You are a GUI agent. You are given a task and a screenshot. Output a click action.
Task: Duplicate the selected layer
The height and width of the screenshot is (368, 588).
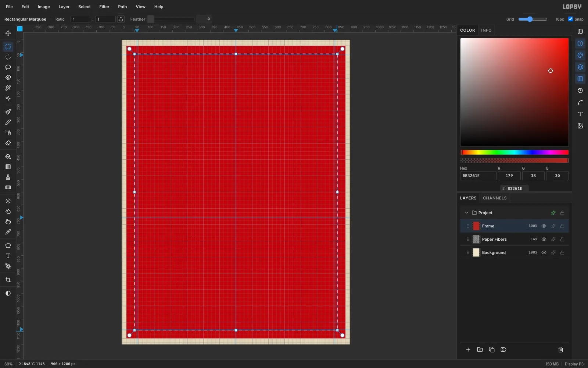click(x=492, y=350)
